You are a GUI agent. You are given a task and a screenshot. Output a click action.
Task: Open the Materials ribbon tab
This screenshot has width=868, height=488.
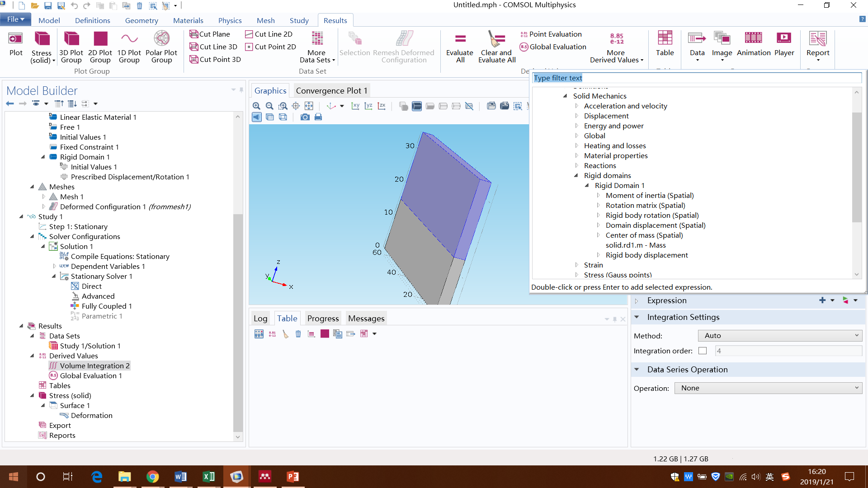coord(188,20)
